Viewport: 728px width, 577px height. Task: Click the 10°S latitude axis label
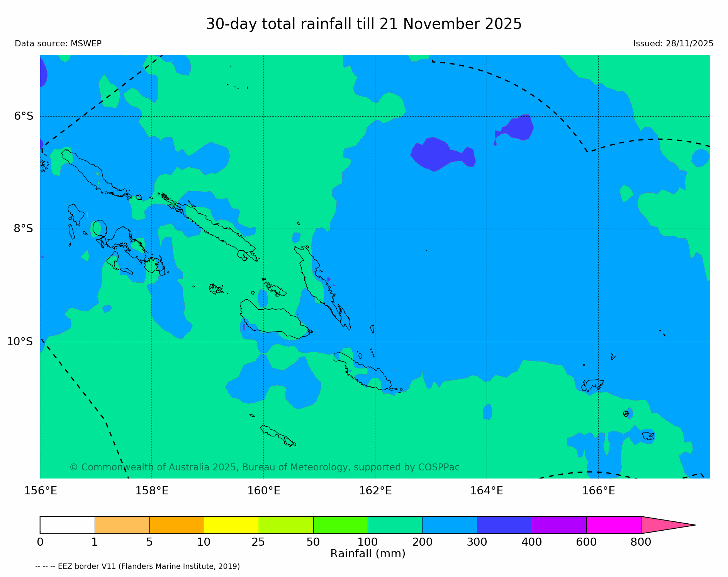pos(20,342)
